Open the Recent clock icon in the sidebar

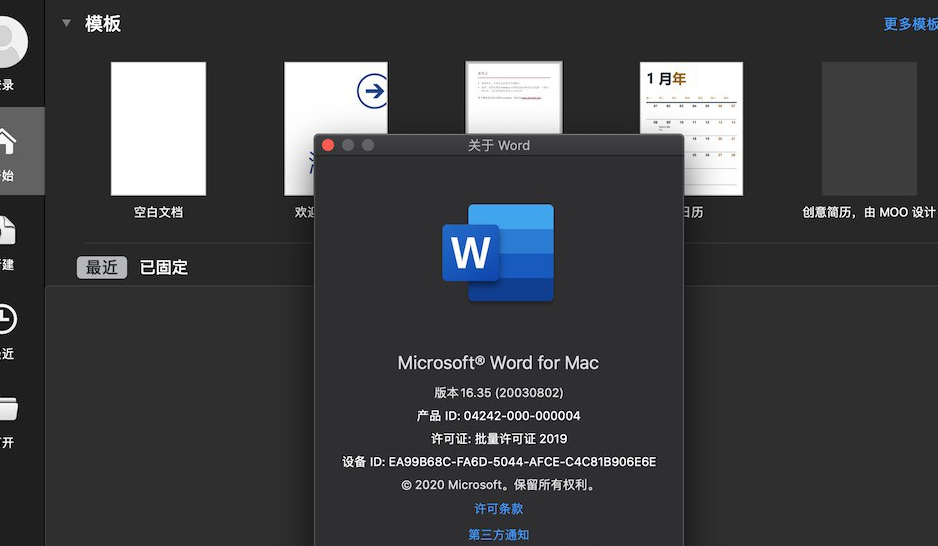(x=7, y=319)
